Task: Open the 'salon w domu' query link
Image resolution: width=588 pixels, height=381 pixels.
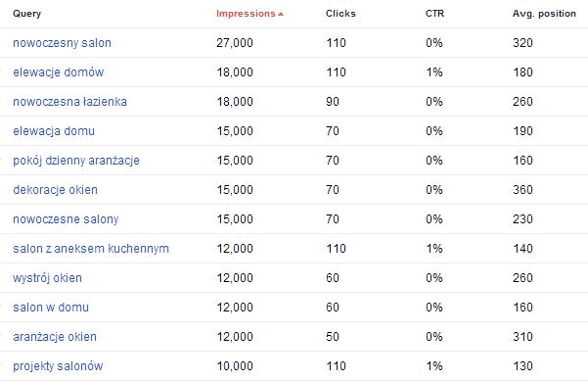Action: tap(51, 308)
